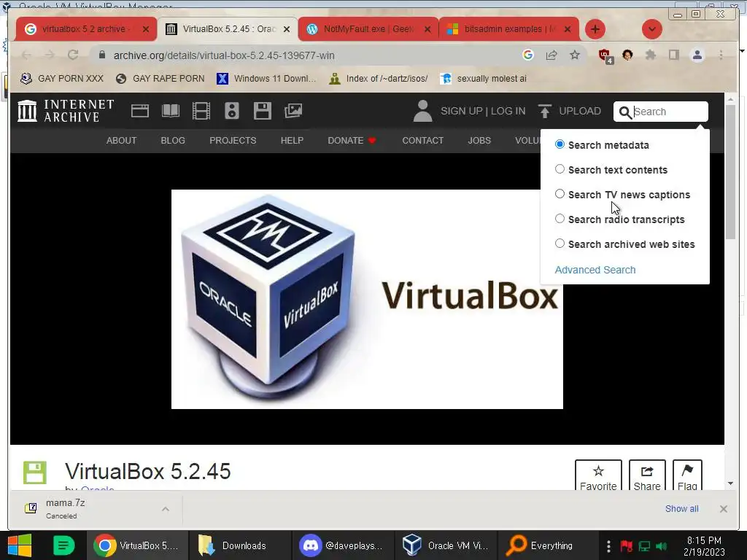Click the Windows Start button

(x=19, y=545)
